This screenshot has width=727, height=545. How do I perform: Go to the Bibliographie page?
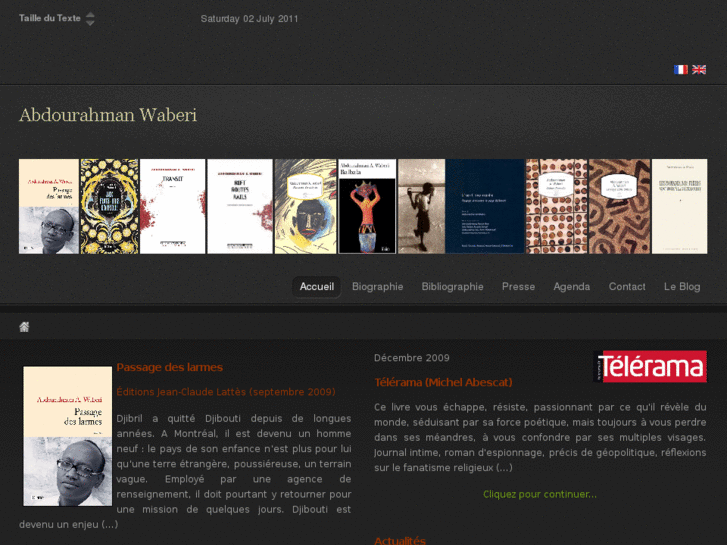453,287
